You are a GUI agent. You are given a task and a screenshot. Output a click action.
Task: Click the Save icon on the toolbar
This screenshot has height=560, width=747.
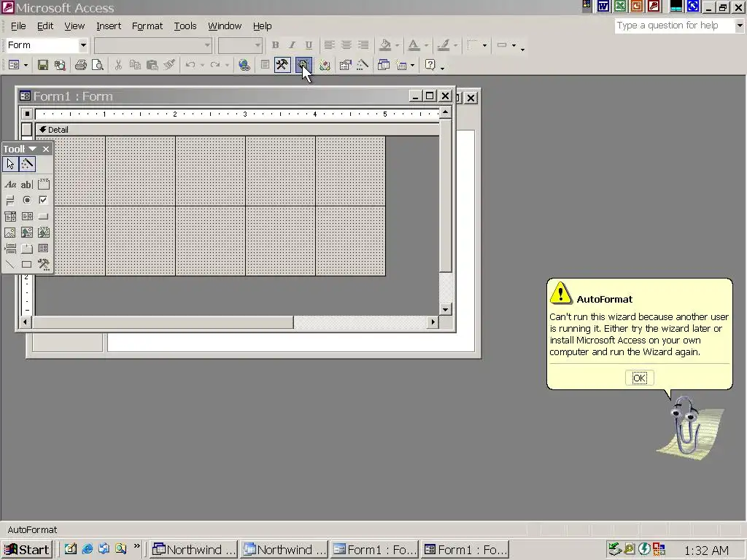43,65
